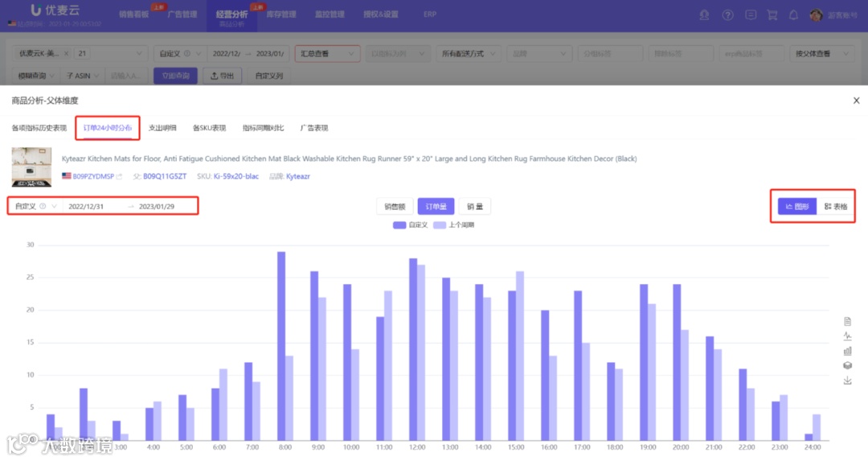868x461 pixels.
Task: Open ASIN link B09PZYDMSP
Action: tap(93, 176)
